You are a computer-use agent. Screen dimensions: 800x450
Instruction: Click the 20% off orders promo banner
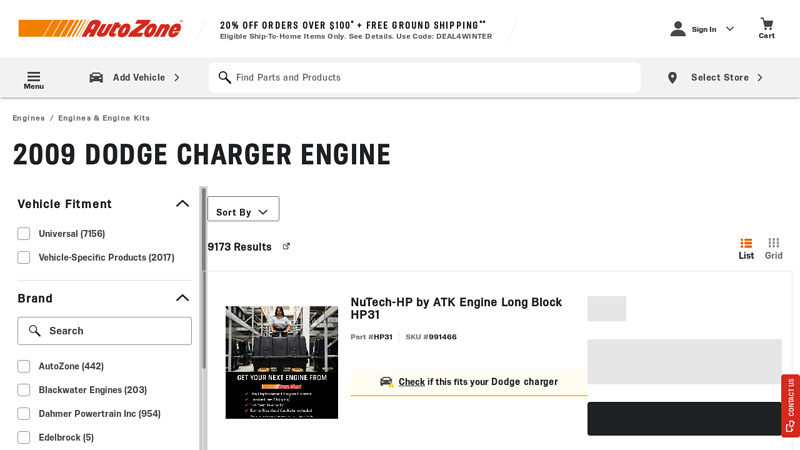tap(356, 30)
